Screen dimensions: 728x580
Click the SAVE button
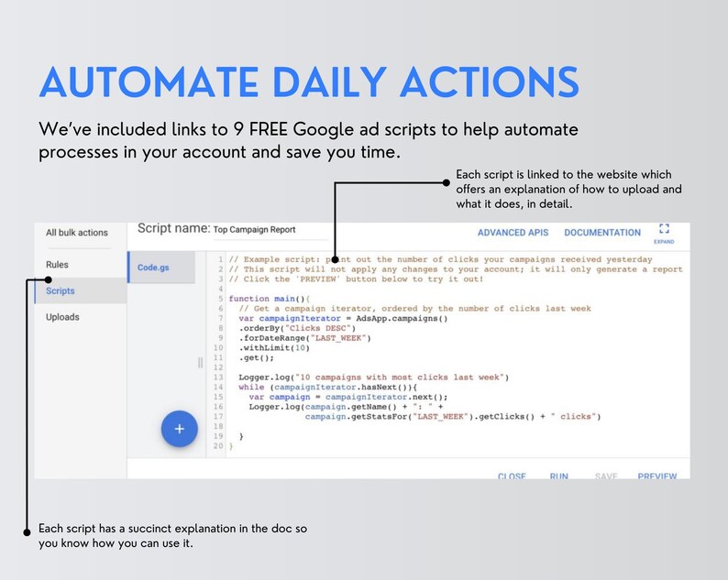(606, 476)
